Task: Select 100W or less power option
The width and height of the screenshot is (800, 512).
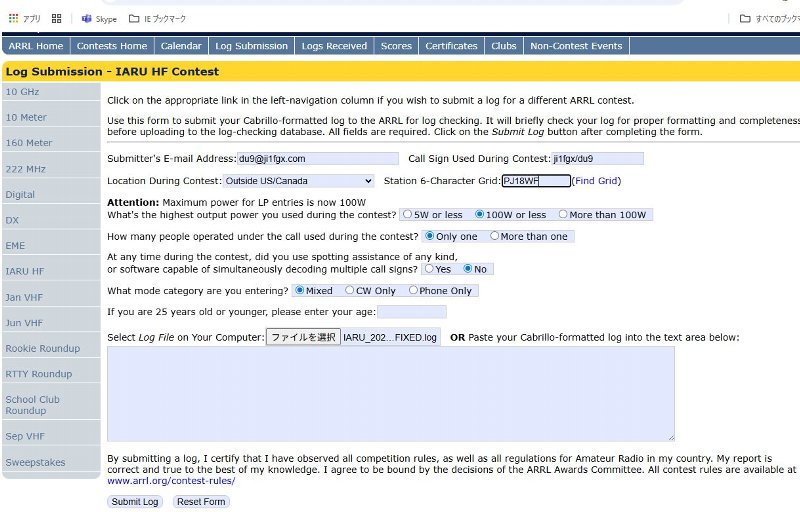Action: pos(479,214)
